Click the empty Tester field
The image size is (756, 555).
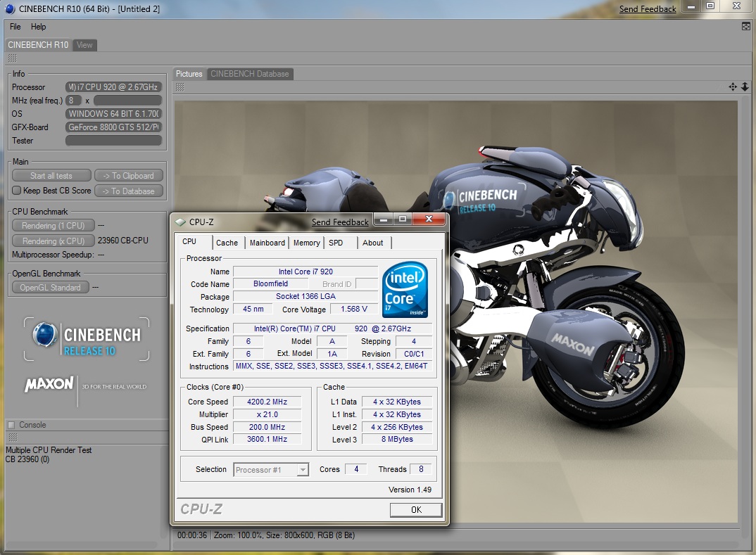pos(113,141)
